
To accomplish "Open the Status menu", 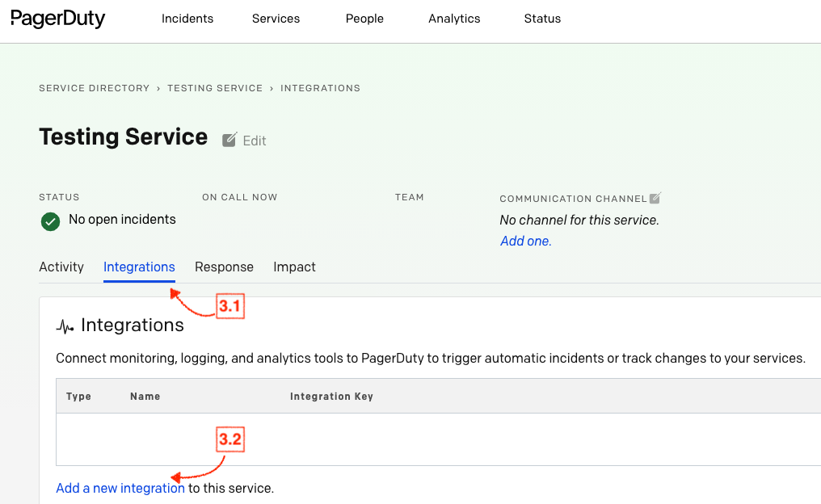I will [542, 19].
